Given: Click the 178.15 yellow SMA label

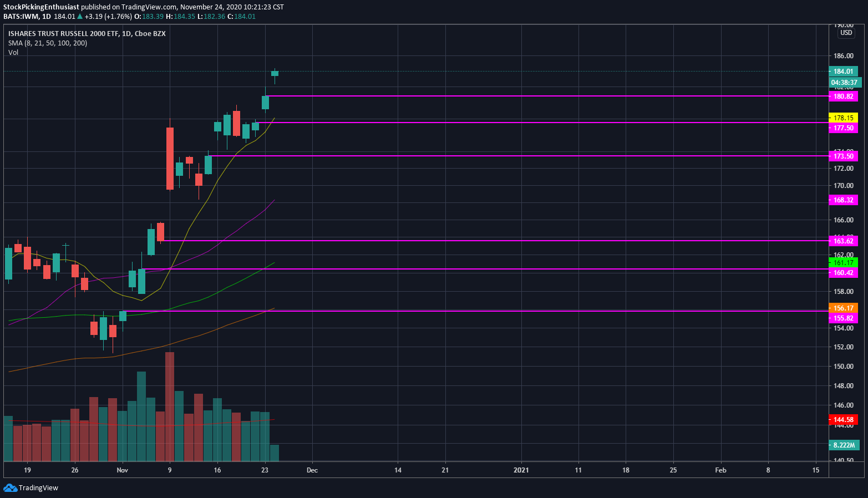Looking at the screenshot, I should pos(843,118).
